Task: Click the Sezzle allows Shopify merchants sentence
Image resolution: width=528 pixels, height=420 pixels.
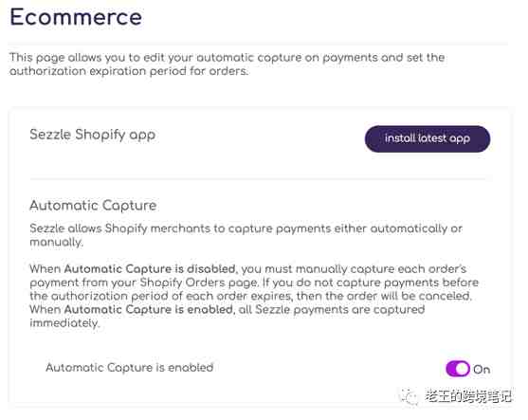Action: pos(246,235)
